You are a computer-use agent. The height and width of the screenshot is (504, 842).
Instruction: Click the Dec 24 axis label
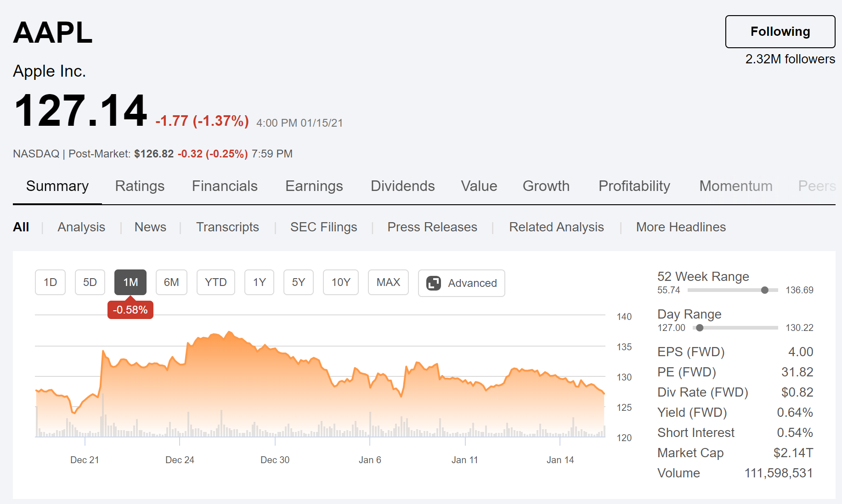click(180, 460)
